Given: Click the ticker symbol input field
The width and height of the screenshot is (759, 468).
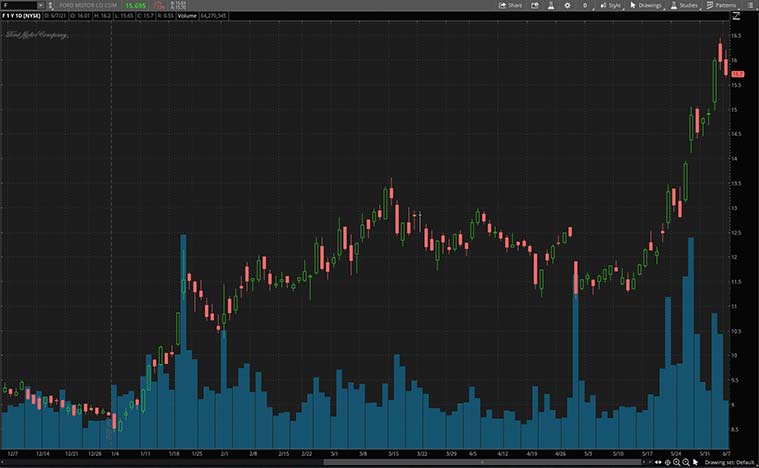Looking at the screenshot, I should coord(19,5).
